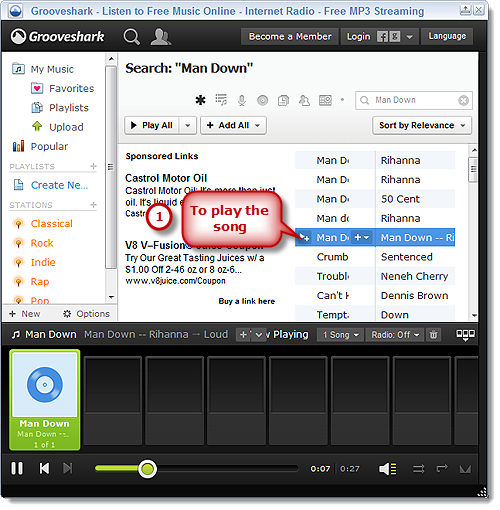Toggle repeat playback
This screenshot has width=500, height=510.
[x=442, y=469]
